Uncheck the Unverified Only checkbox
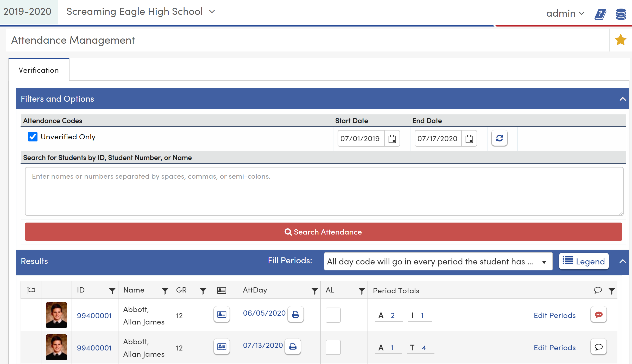 click(33, 137)
